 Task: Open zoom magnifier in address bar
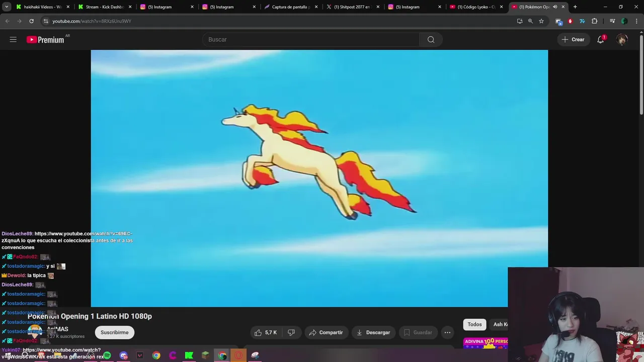tap(530, 21)
